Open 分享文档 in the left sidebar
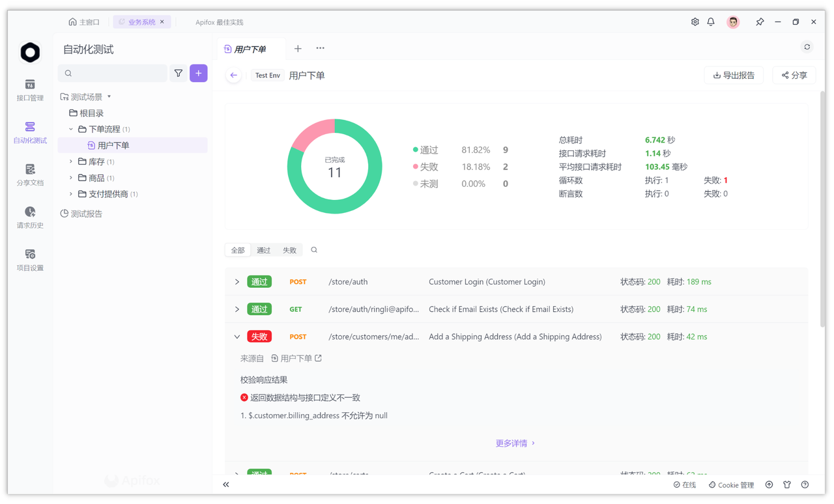Image resolution: width=834 pixels, height=504 pixels. 30,175
